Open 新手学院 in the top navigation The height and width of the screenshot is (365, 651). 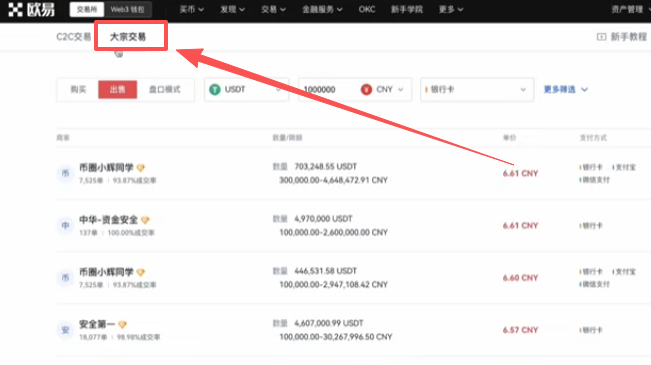point(406,9)
